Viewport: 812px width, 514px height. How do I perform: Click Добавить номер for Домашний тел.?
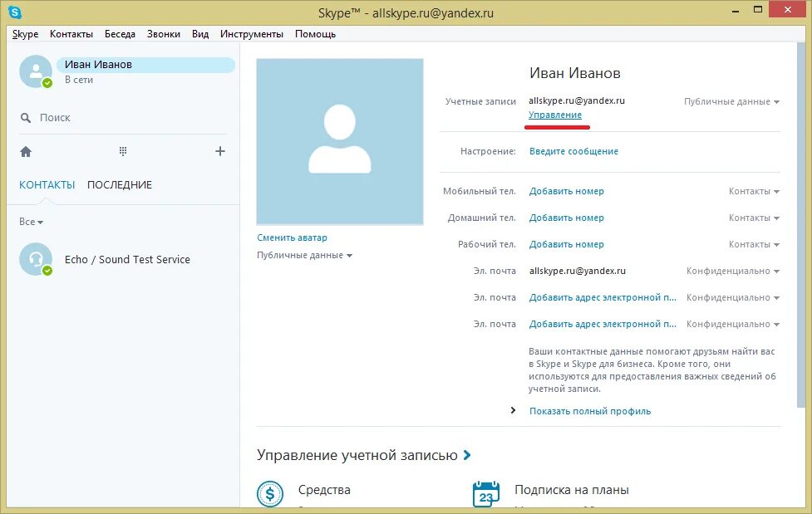(x=567, y=218)
